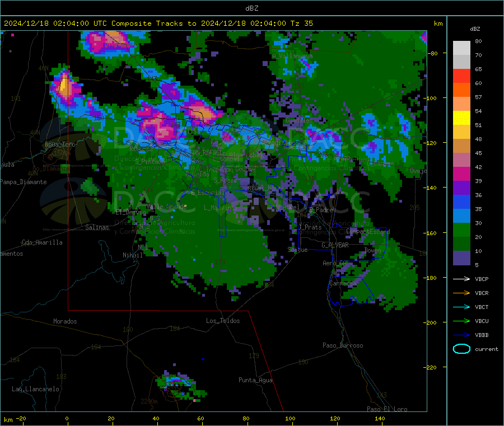Viewport: 504px width, 426px height.
Task: Select the slate 5-10 dBZ swatch
Action: pos(461,258)
